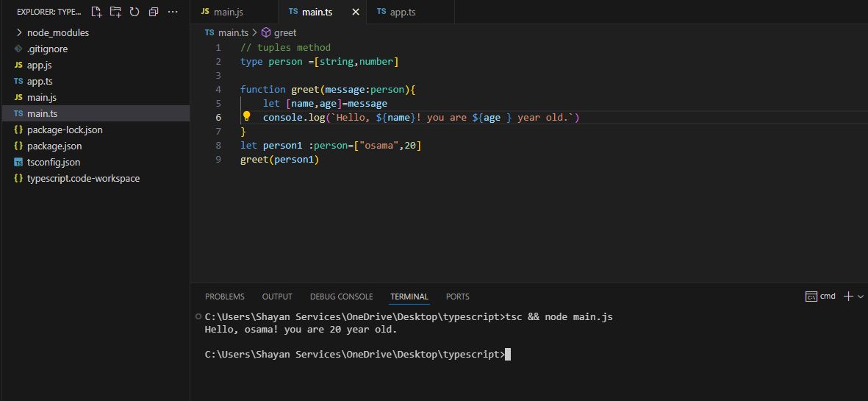Expand the node_modules folder
This screenshot has width=868, height=401.
pos(57,32)
